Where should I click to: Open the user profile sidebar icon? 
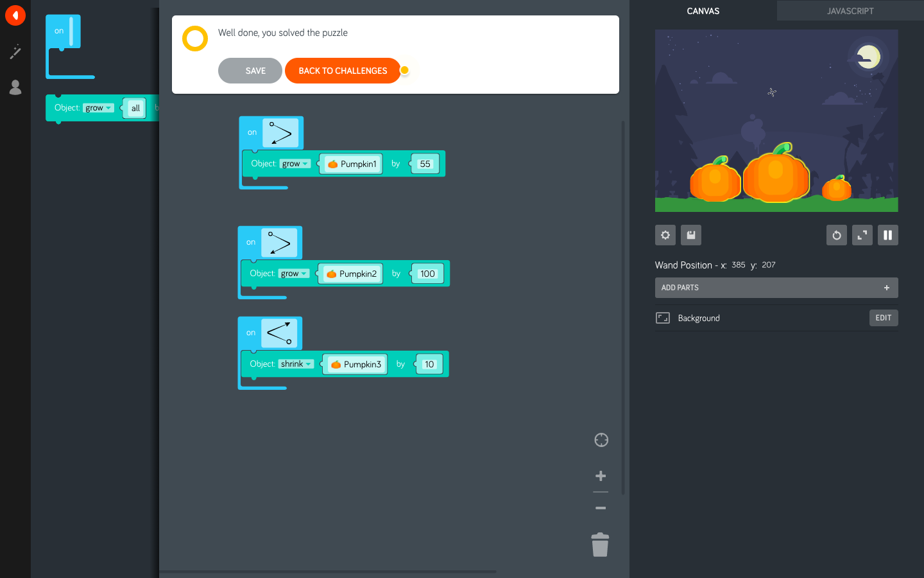(x=15, y=87)
